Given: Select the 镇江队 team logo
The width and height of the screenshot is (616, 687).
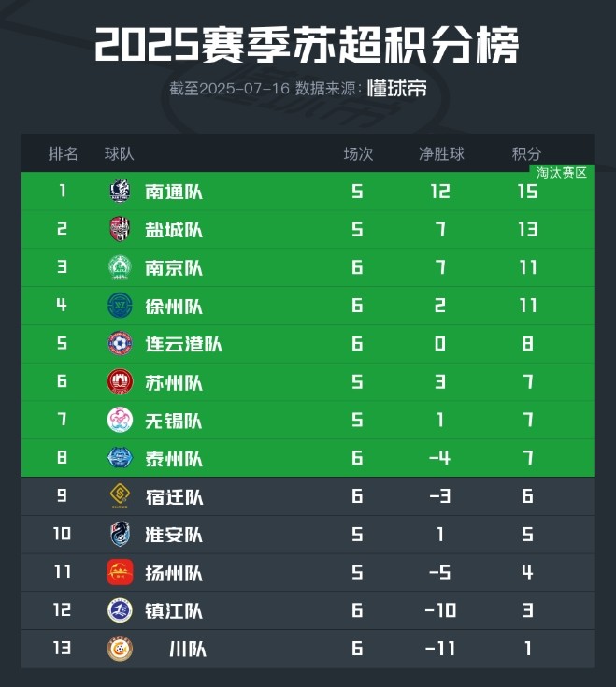Looking at the screenshot, I should click(x=121, y=611).
